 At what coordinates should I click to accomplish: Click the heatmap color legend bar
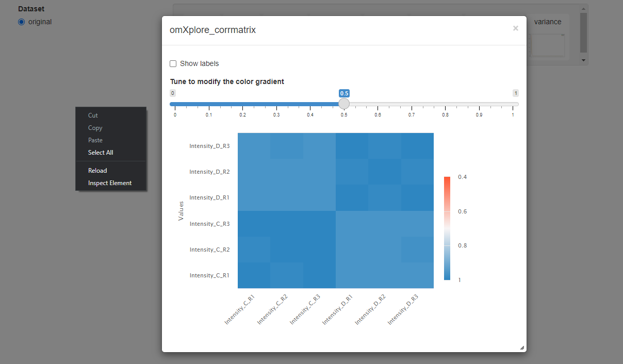point(447,228)
